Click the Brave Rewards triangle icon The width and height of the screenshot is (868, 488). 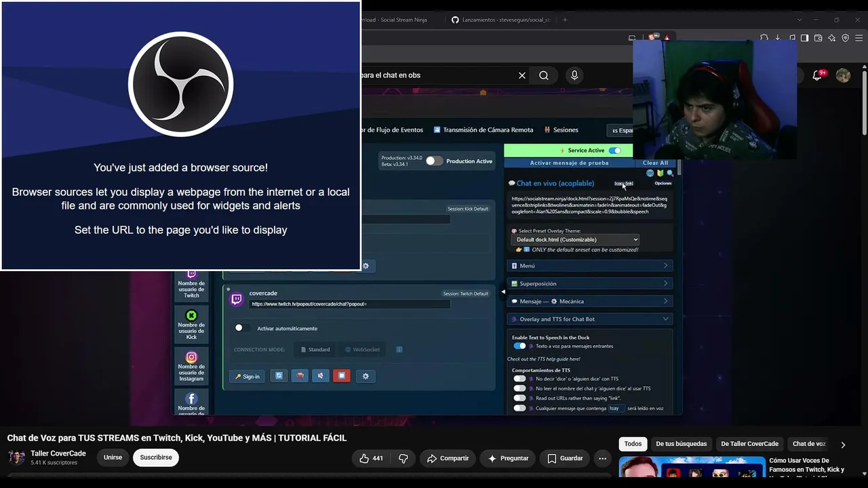667,37
